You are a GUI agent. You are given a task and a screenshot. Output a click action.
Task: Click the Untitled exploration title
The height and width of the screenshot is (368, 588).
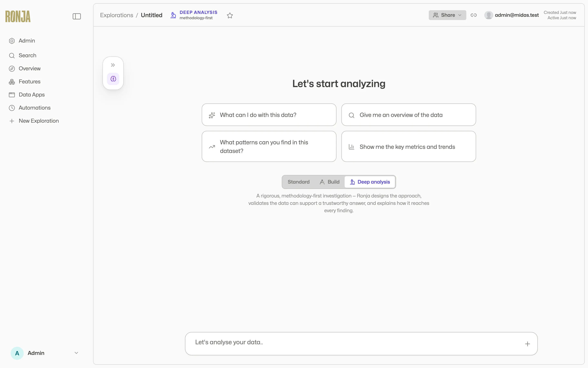click(152, 15)
